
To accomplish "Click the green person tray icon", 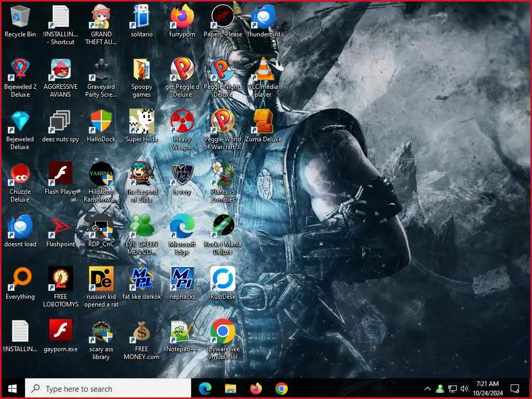I will (x=440, y=389).
